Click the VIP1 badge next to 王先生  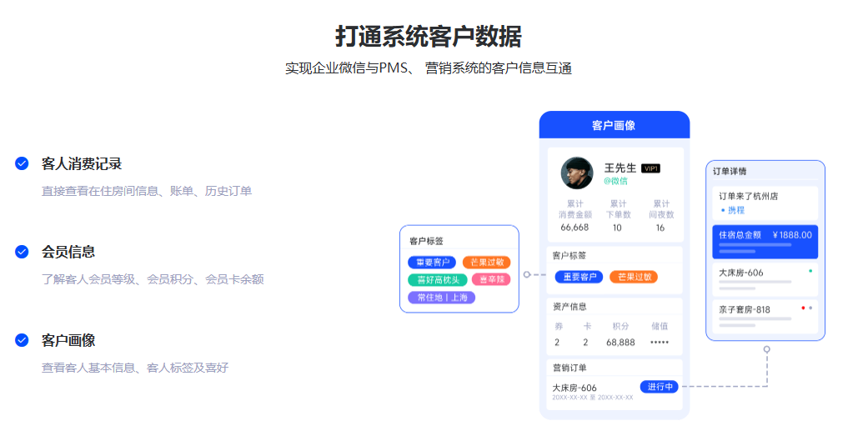point(650,168)
